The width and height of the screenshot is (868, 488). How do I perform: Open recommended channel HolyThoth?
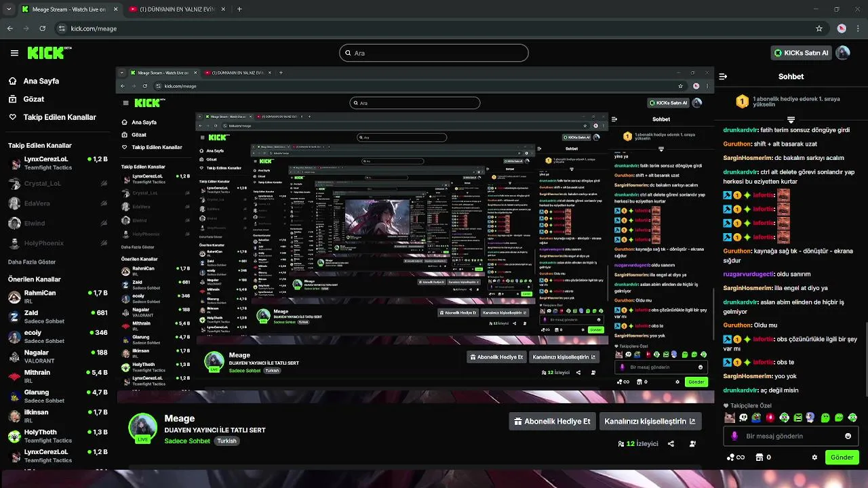(57, 436)
